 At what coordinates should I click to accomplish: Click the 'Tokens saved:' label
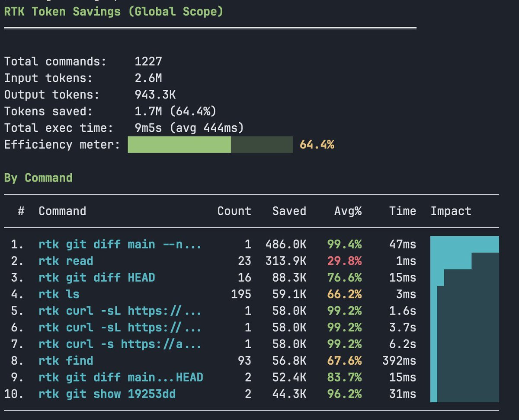pyautogui.click(x=48, y=111)
